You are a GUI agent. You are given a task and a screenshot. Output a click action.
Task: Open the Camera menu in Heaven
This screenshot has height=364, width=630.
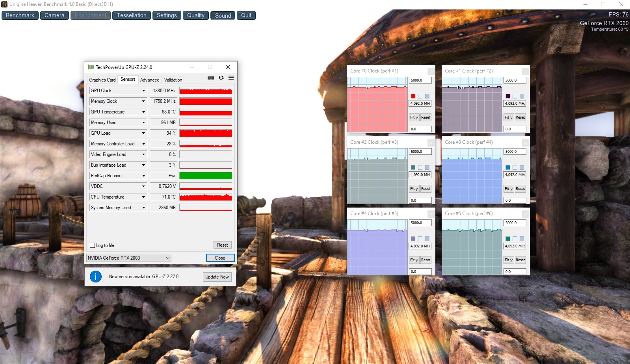54,15
